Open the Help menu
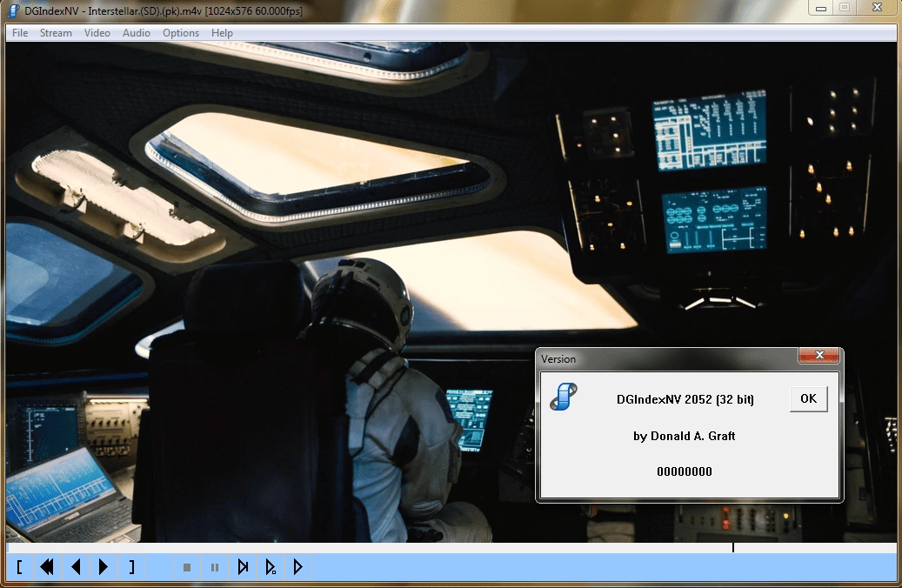This screenshot has width=902, height=588. pyautogui.click(x=222, y=33)
